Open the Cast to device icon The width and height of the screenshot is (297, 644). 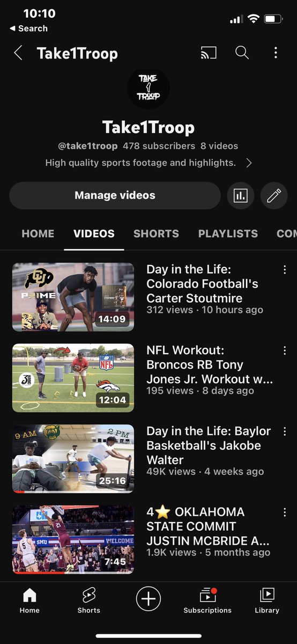pyautogui.click(x=209, y=53)
